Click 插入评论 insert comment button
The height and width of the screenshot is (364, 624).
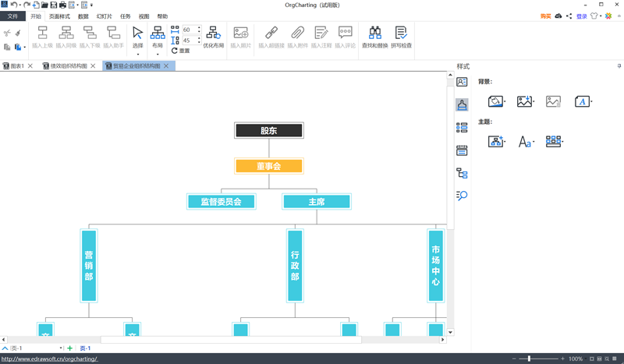click(345, 37)
